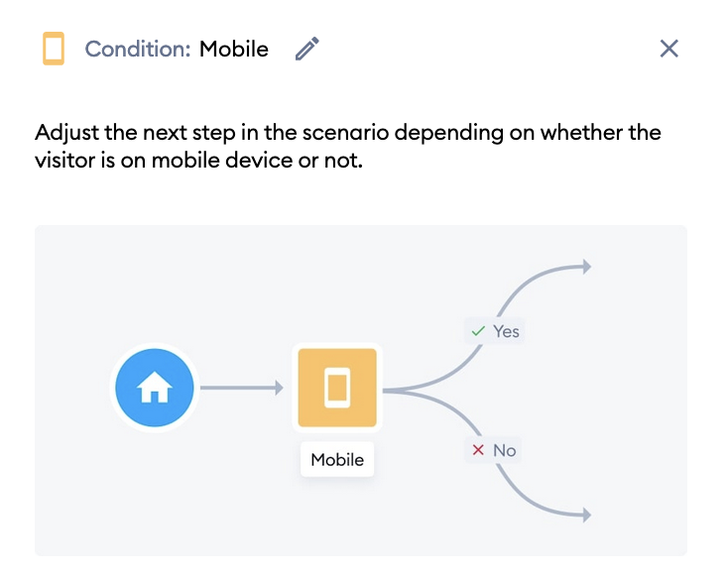Click the junction where branches split
This screenshot has width=728, height=579.
point(400,391)
